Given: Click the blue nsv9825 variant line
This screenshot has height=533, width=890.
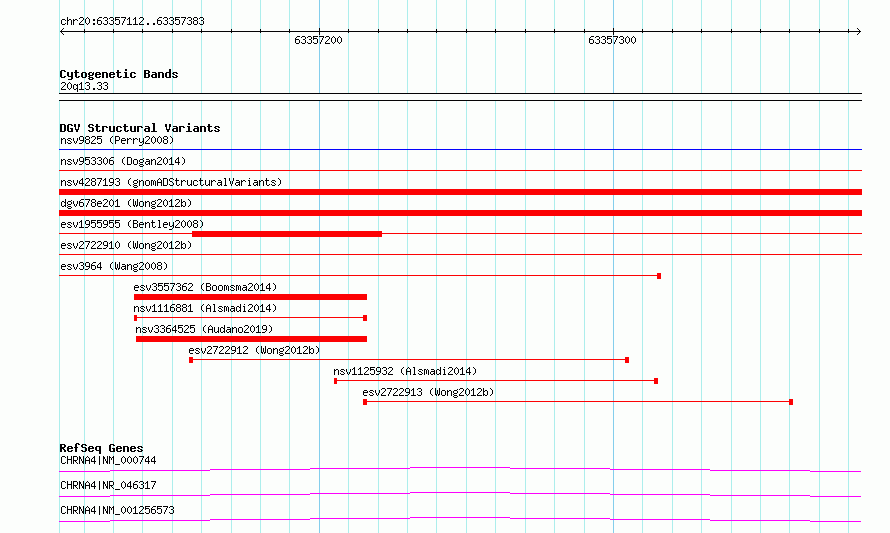Looking at the screenshot, I should [x=460, y=150].
